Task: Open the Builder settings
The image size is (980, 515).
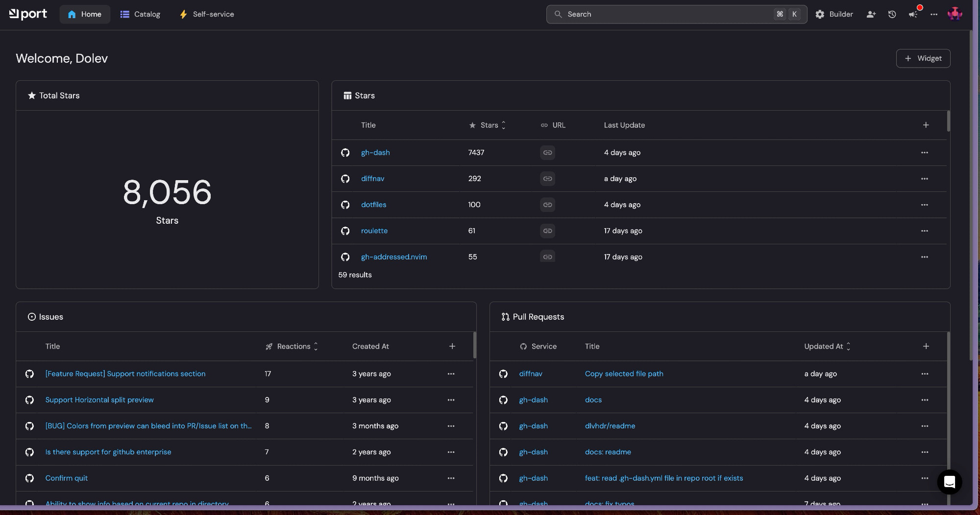Action: coord(834,14)
